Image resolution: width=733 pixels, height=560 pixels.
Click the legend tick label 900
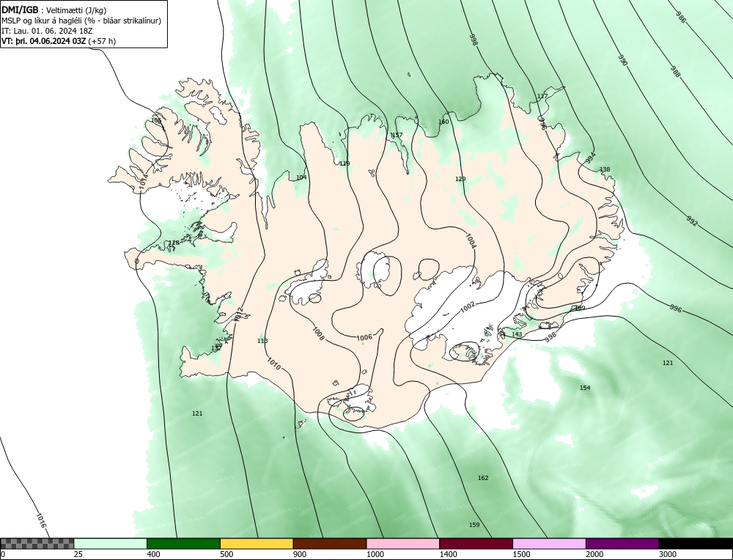pyautogui.click(x=300, y=554)
